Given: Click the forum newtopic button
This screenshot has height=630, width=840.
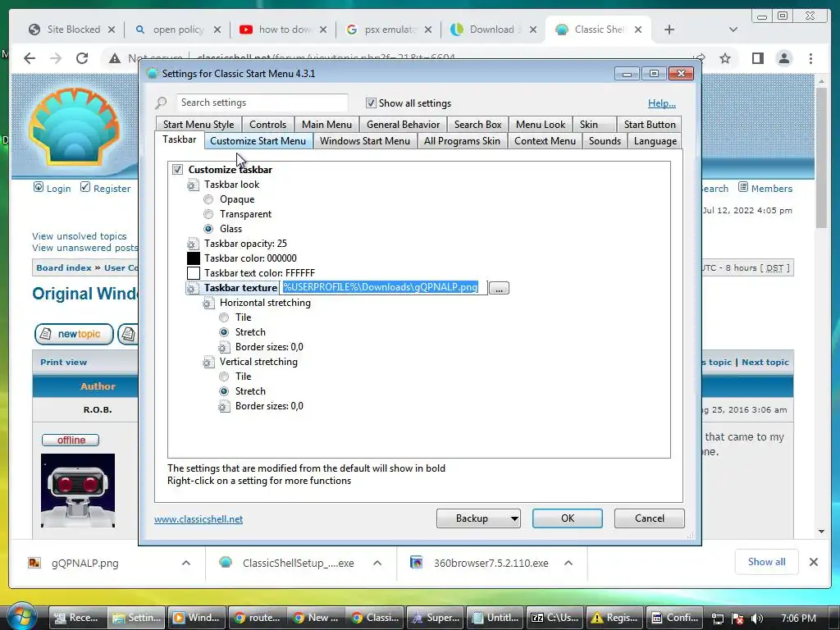Looking at the screenshot, I should pyautogui.click(x=74, y=335).
